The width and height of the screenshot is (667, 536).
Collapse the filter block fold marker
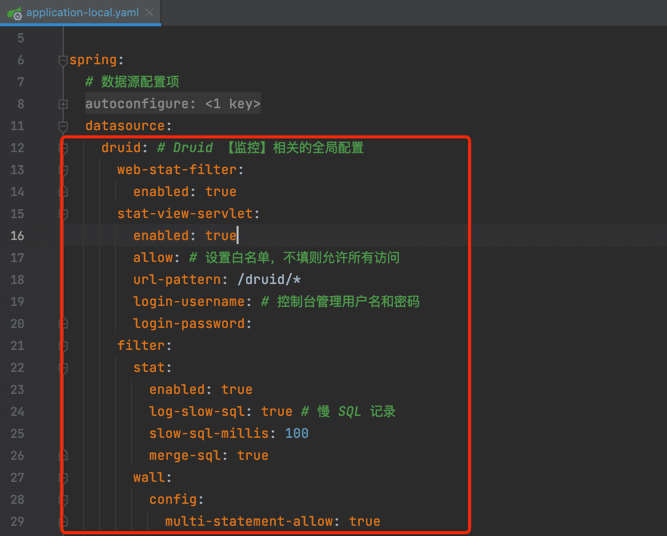coord(63,346)
